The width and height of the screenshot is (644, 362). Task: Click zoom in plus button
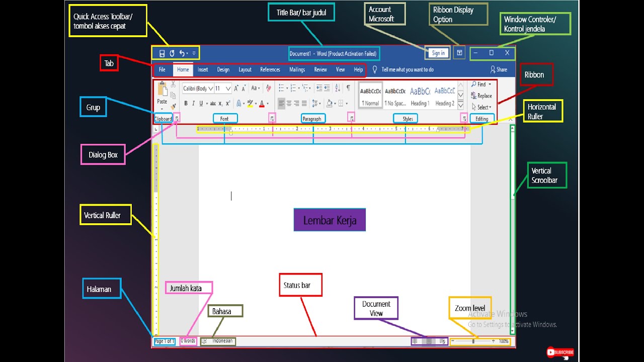(493, 341)
